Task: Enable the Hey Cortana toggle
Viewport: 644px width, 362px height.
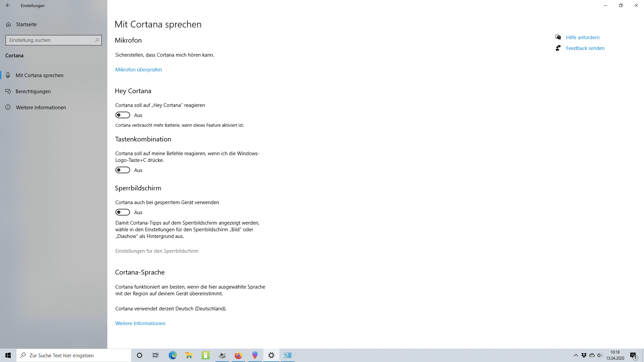Action: (x=123, y=115)
